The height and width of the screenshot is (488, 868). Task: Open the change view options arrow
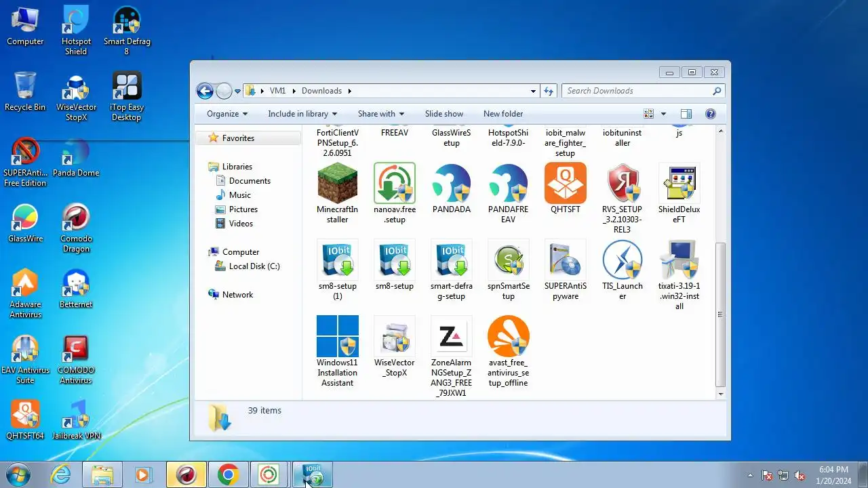(663, 114)
